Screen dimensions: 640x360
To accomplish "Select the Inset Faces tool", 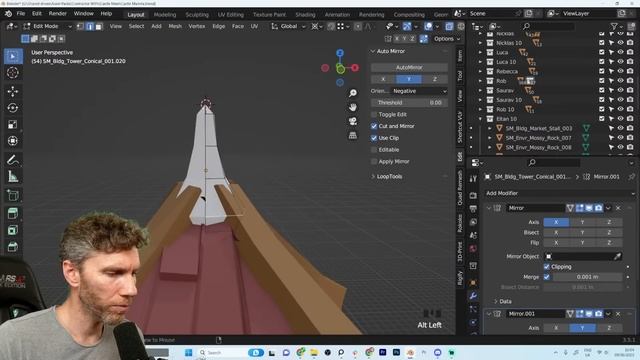I will [13, 230].
